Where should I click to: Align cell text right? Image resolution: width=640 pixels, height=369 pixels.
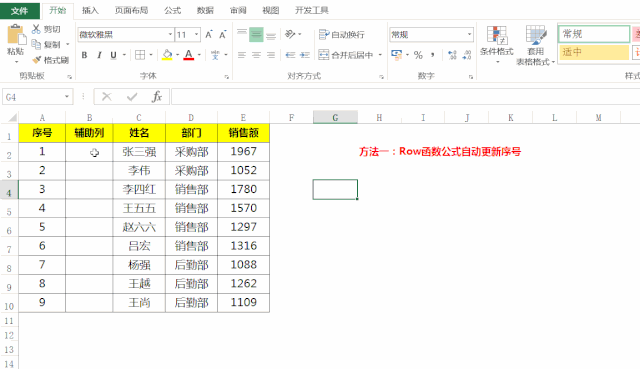click(x=271, y=55)
